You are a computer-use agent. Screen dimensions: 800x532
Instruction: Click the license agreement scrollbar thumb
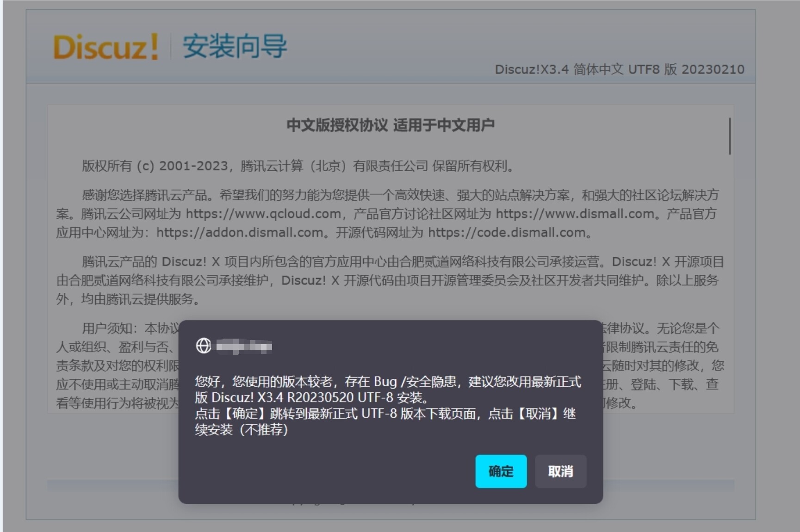point(730,136)
